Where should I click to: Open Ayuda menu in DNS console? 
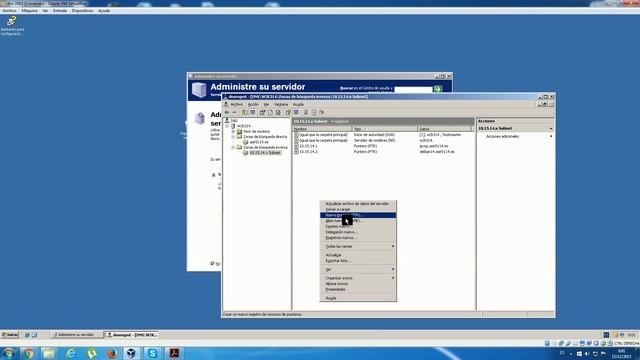click(298, 104)
